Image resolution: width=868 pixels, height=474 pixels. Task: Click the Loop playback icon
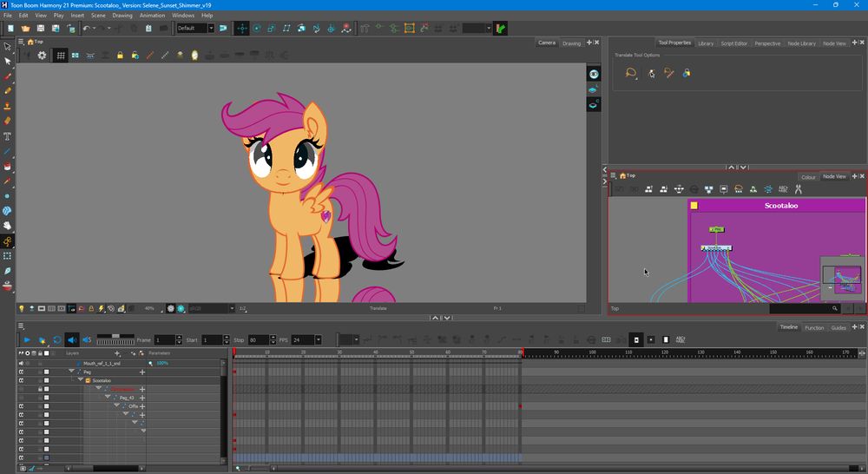tap(57, 339)
